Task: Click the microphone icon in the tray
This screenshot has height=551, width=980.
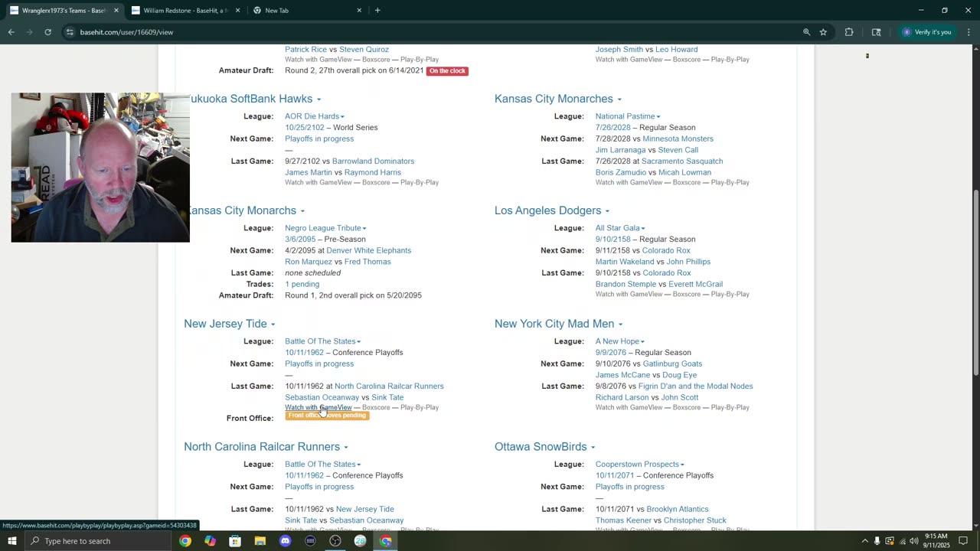Action: point(877,541)
